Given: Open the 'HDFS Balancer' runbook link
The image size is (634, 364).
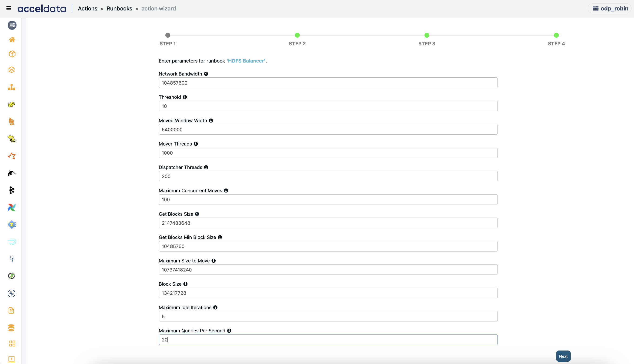Looking at the screenshot, I should tap(246, 61).
